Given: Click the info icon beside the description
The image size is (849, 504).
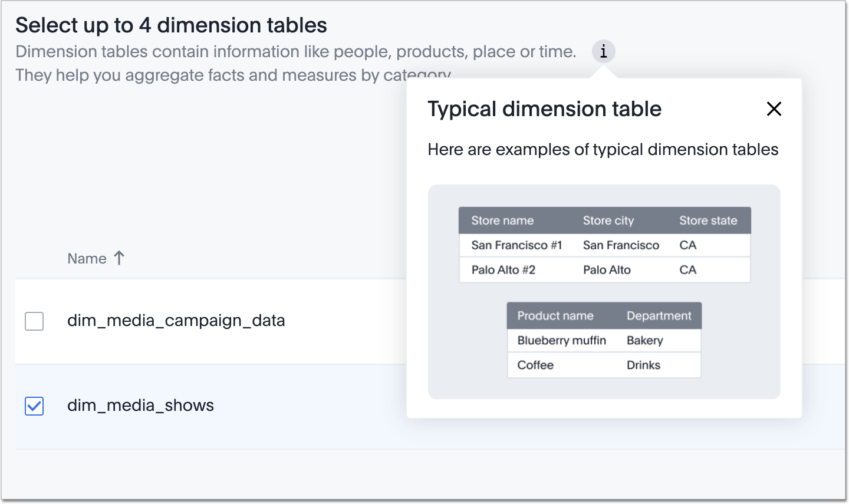Looking at the screenshot, I should click(603, 51).
